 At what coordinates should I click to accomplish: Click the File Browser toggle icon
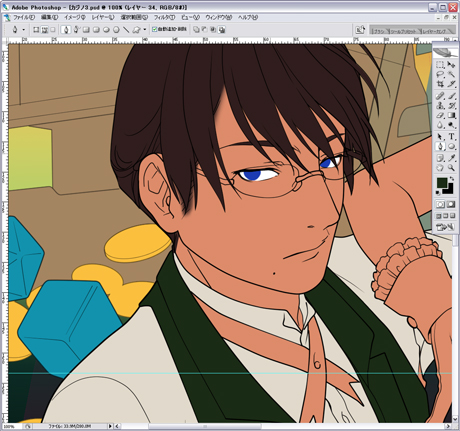coord(360,30)
